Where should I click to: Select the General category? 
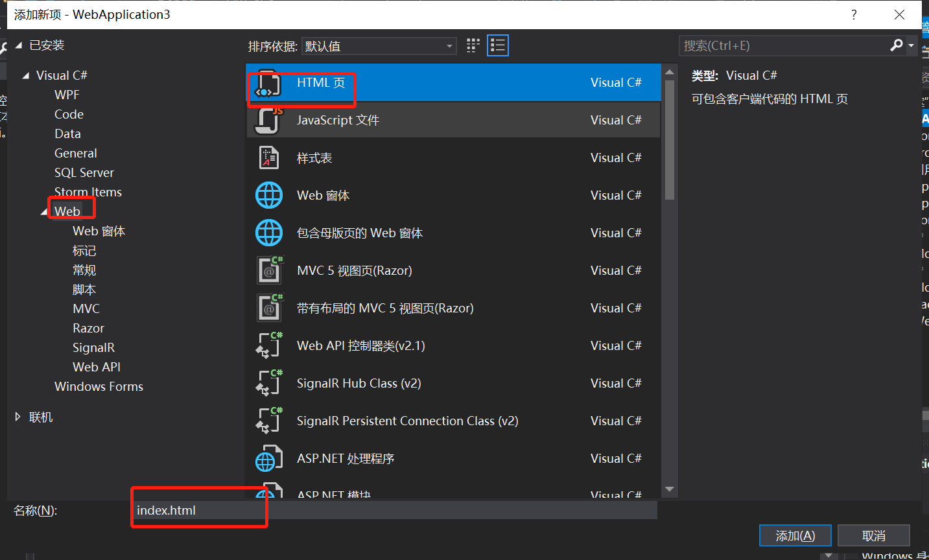76,153
